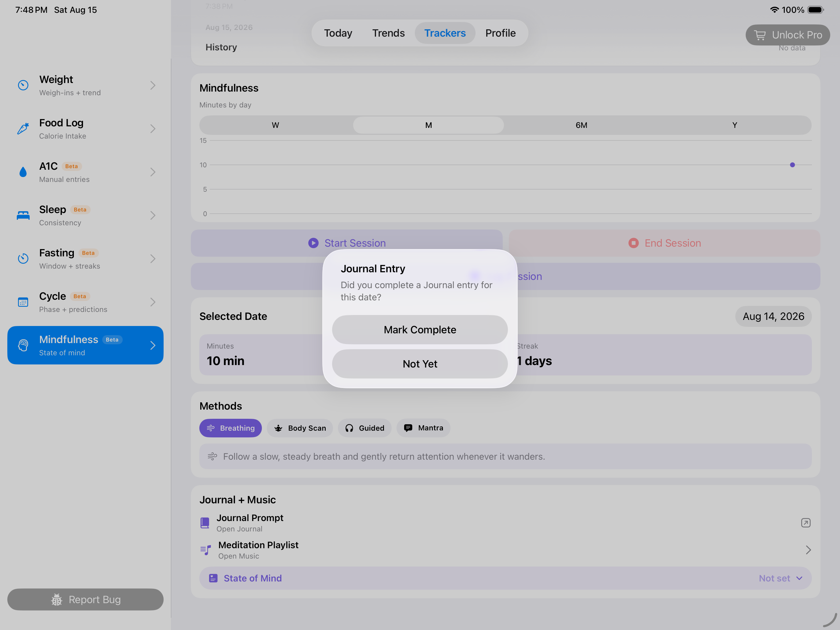Switch chart range to W

(x=276, y=125)
